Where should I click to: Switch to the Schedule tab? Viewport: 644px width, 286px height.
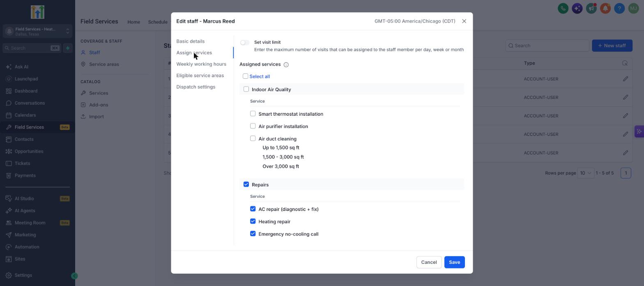click(x=158, y=22)
